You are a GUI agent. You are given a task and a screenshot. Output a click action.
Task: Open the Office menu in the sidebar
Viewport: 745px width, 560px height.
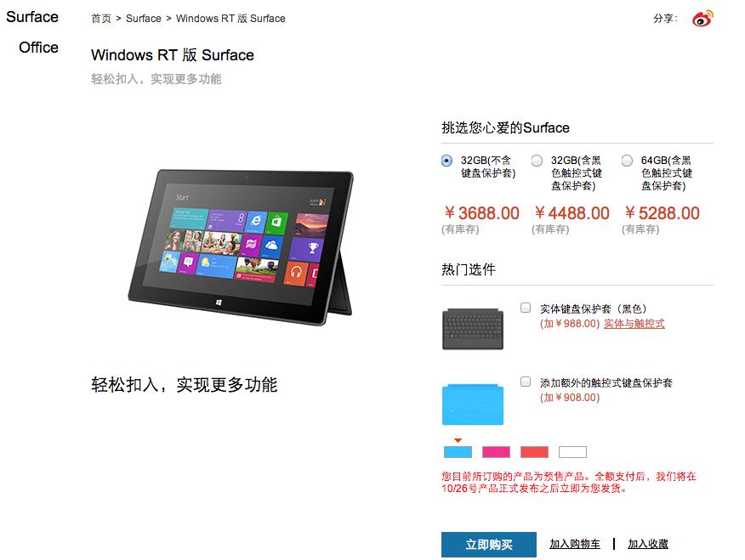point(38,48)
